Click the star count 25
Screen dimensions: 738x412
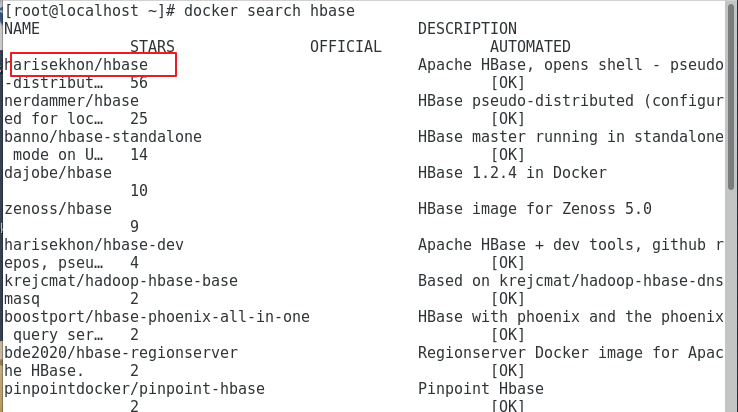pos(139,119)
